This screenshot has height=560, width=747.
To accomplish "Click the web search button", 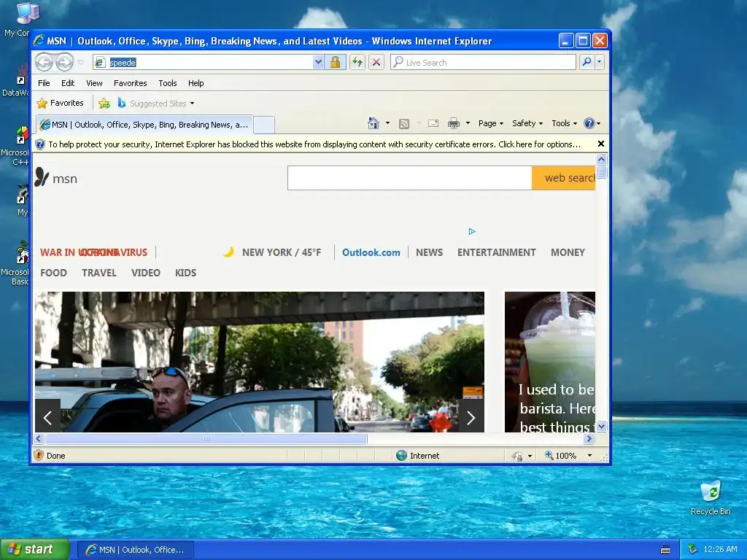I will [x=564, y=178].
